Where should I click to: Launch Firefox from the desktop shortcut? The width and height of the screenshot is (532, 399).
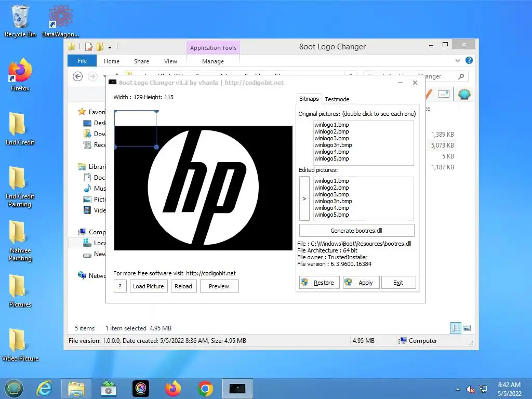(20, 75)
